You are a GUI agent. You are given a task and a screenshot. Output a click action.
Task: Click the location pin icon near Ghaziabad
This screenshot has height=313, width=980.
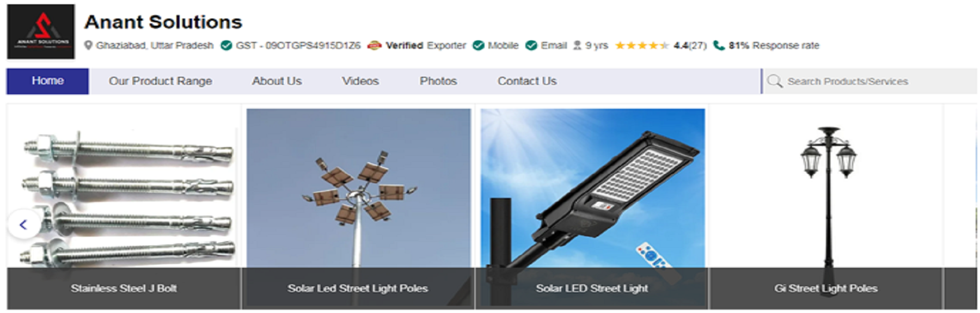point(88,45)
